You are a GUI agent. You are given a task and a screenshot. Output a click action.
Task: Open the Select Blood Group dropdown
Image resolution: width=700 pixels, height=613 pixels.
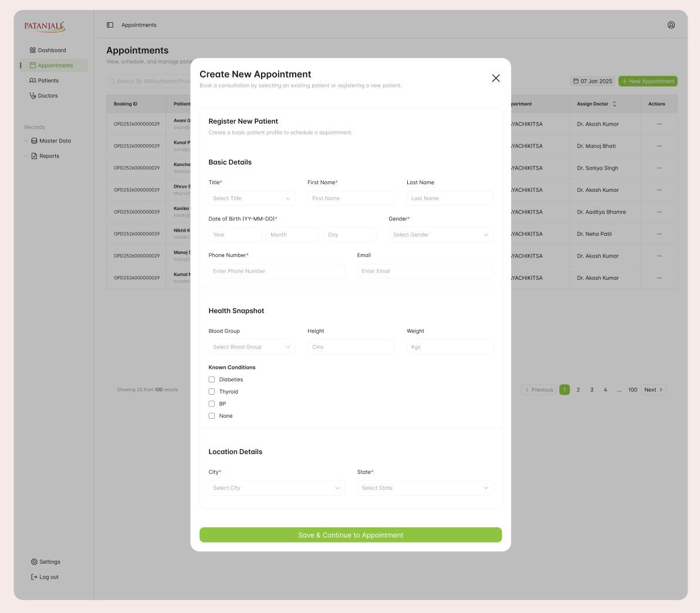pyautogui.click(x=252, y=347)
